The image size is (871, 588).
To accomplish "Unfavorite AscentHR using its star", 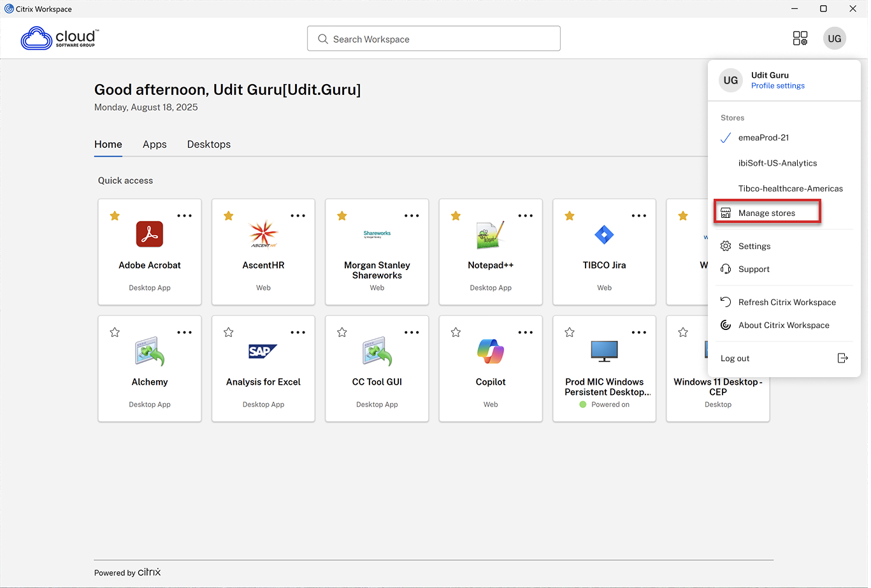I will [228, 216].
